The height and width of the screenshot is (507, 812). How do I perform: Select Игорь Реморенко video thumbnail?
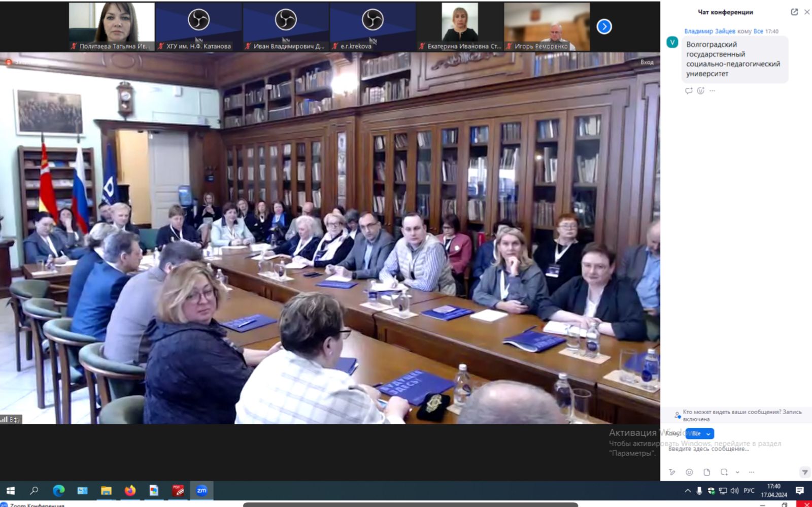[x=547, y=26]
